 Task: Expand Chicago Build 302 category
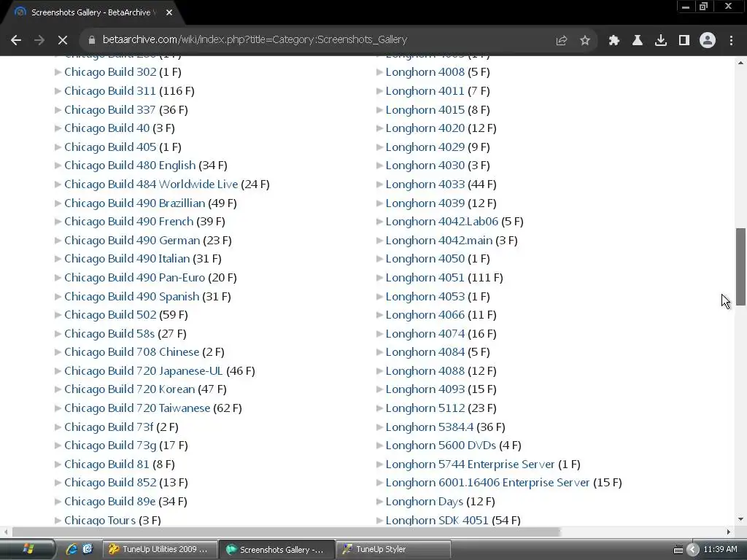coord(58,72)
